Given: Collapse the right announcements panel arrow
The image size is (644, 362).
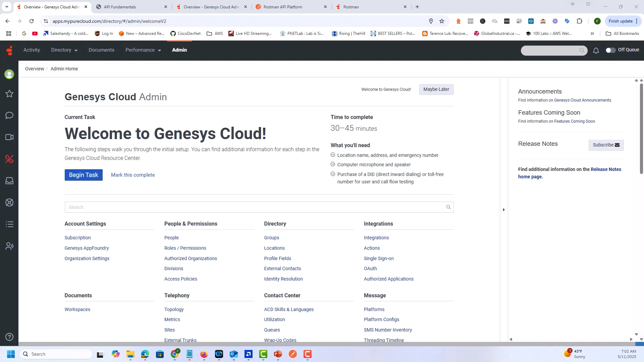Looking at the screenshot, I should click(503, 210).
